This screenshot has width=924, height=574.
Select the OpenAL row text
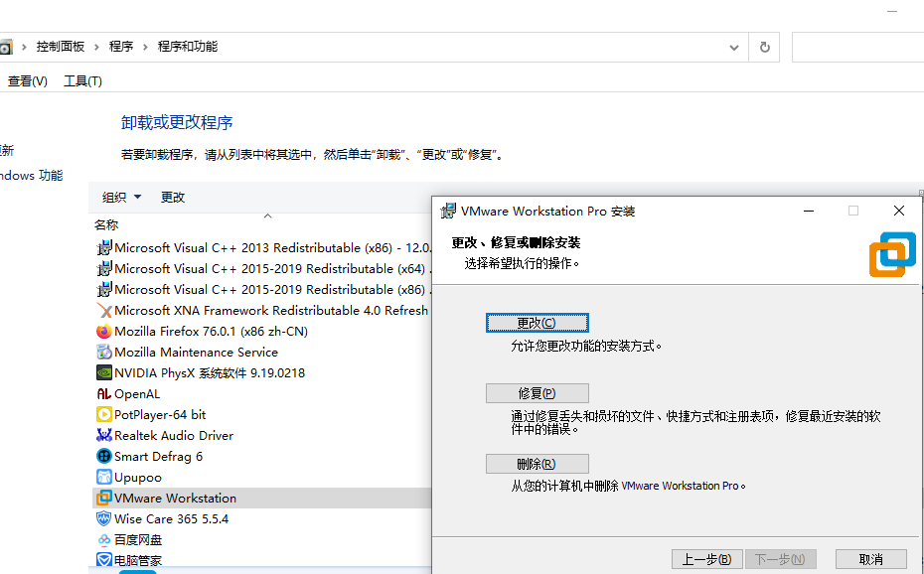pyautogui.click(x=137, y=394)
